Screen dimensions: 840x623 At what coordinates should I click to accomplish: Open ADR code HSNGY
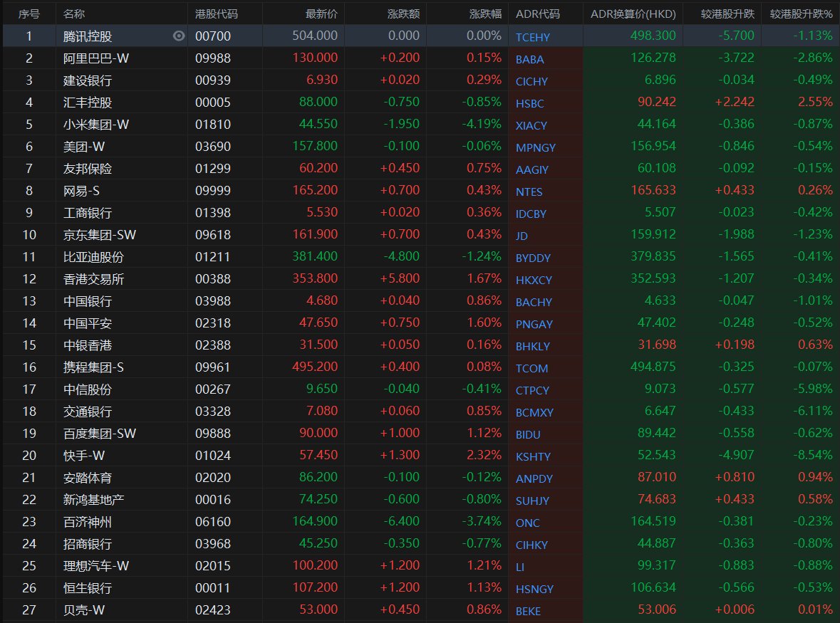coord(534,590)
